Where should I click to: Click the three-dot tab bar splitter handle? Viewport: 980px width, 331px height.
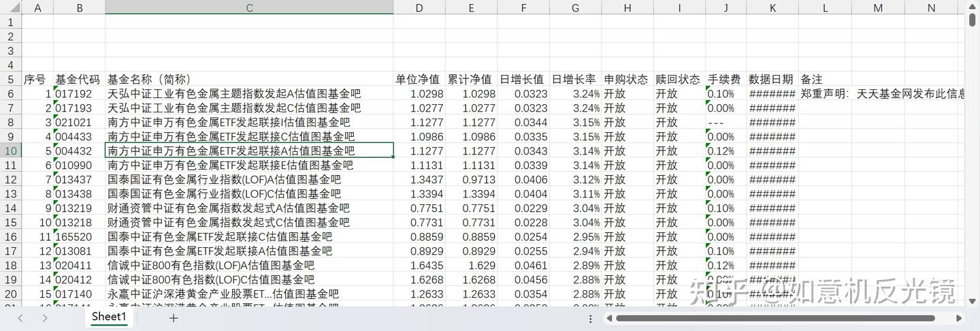pyautogui.click(x=591, y=318)
